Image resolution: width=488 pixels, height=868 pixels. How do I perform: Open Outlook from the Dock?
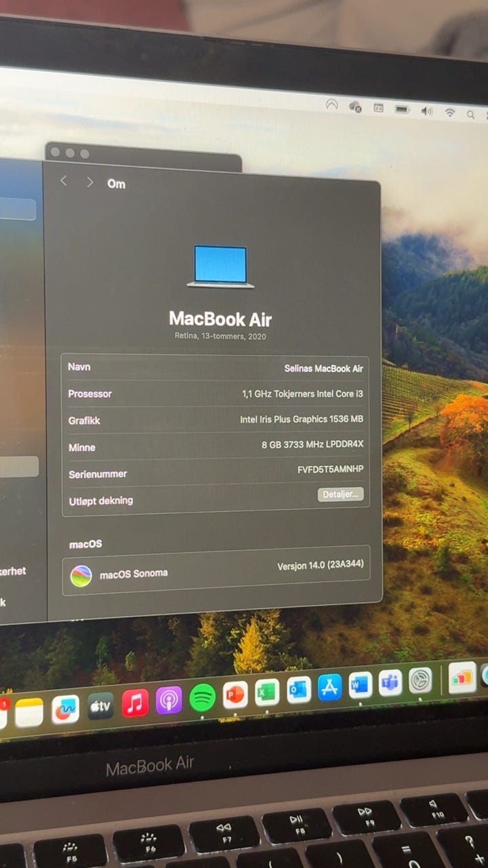tap(299, 690)
